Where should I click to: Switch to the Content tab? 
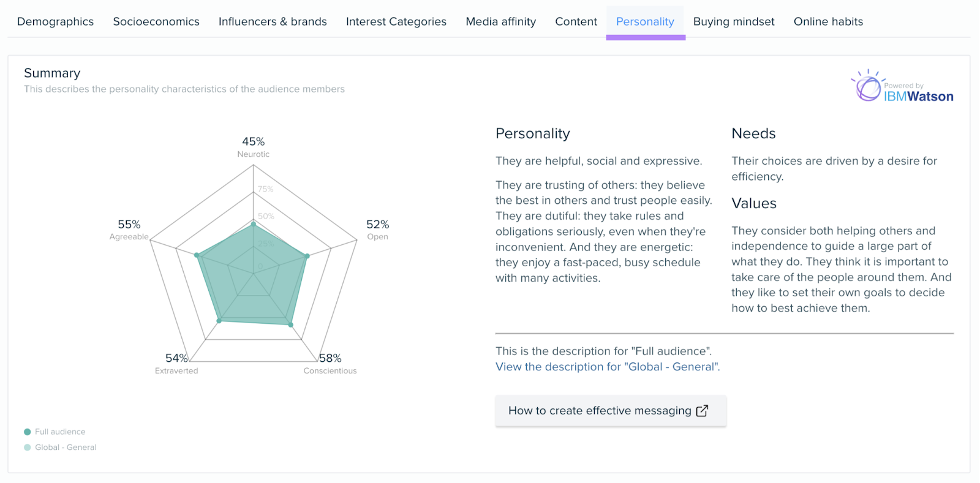[x=575, y=21]
